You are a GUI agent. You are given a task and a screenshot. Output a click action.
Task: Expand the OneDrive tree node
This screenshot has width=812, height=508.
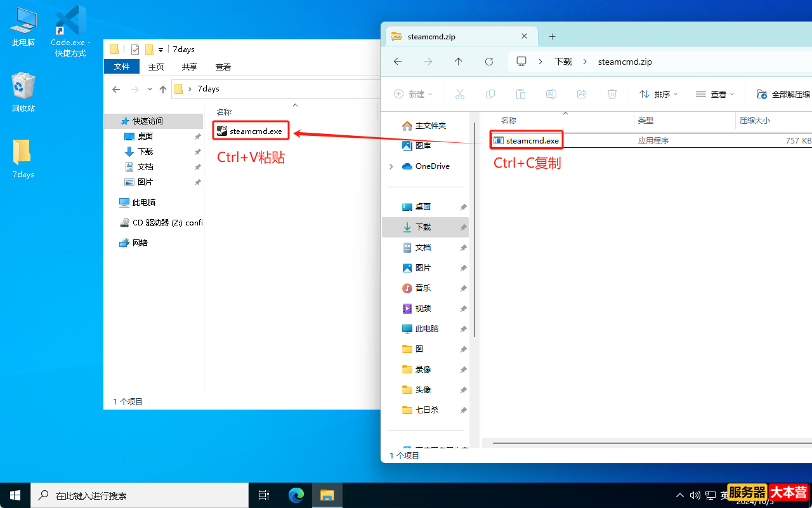click(391, 166)
